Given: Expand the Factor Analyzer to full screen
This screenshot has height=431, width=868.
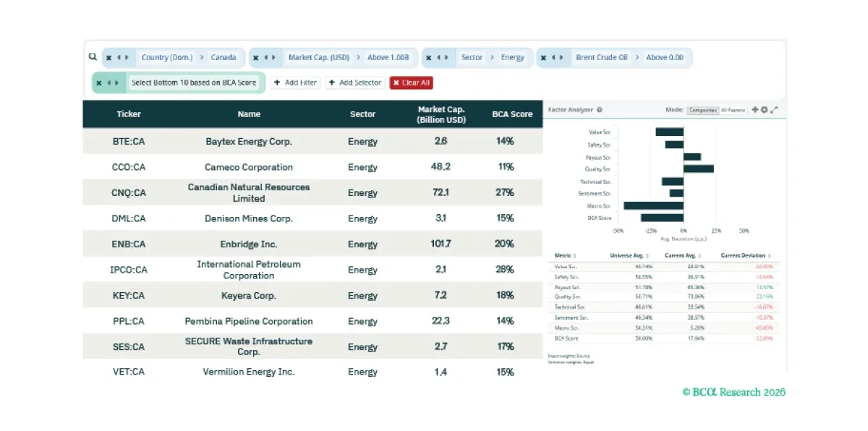Looking at the screenshot, I should [774, 110].
